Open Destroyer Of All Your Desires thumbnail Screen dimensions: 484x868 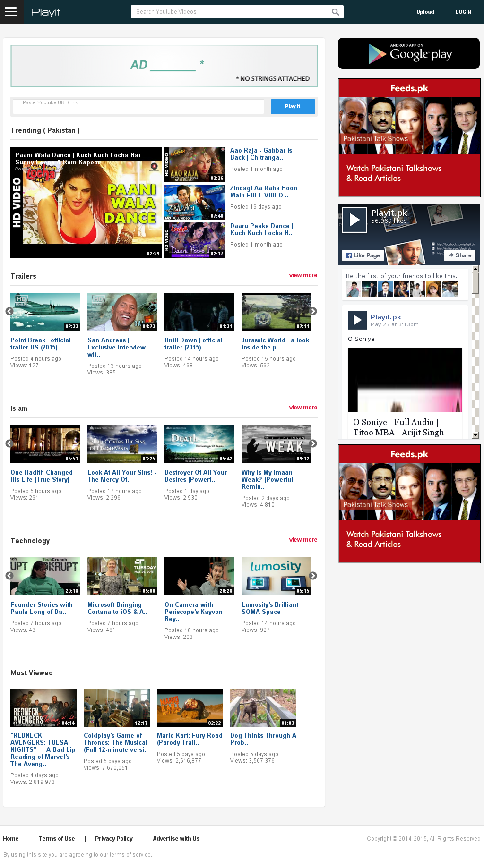point(199,444)
